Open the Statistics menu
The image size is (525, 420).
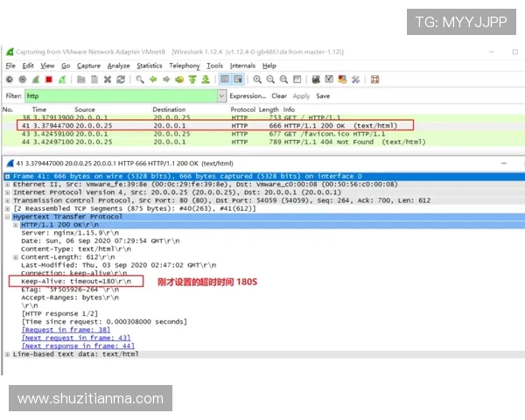point(150,66)
